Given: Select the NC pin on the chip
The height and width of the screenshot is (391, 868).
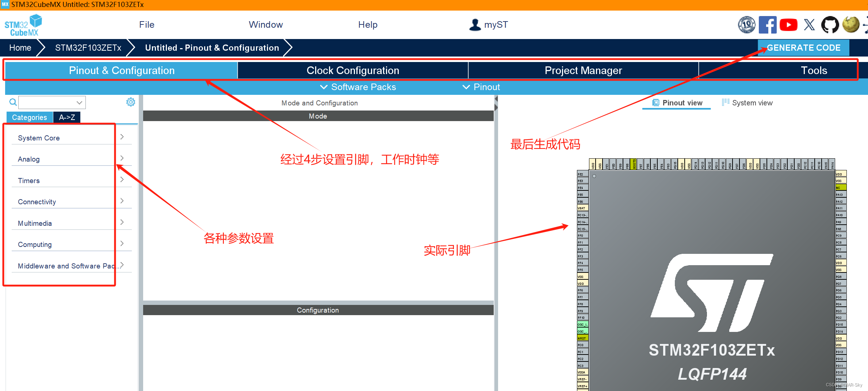Looking at the screenshot, I should pyautogui.click(x=841, y=187).
